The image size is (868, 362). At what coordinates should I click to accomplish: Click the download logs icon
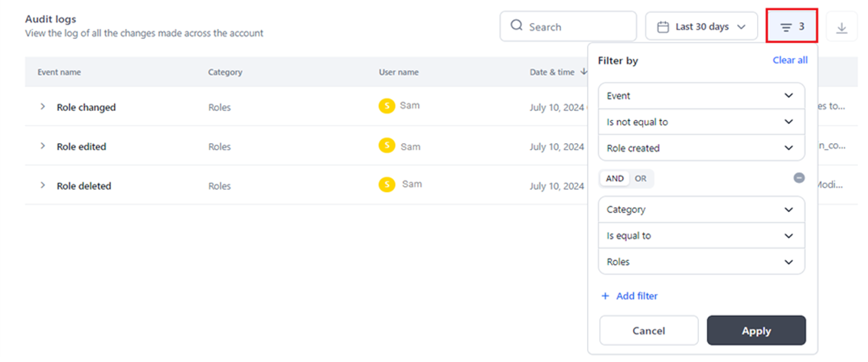pos(841,28)
